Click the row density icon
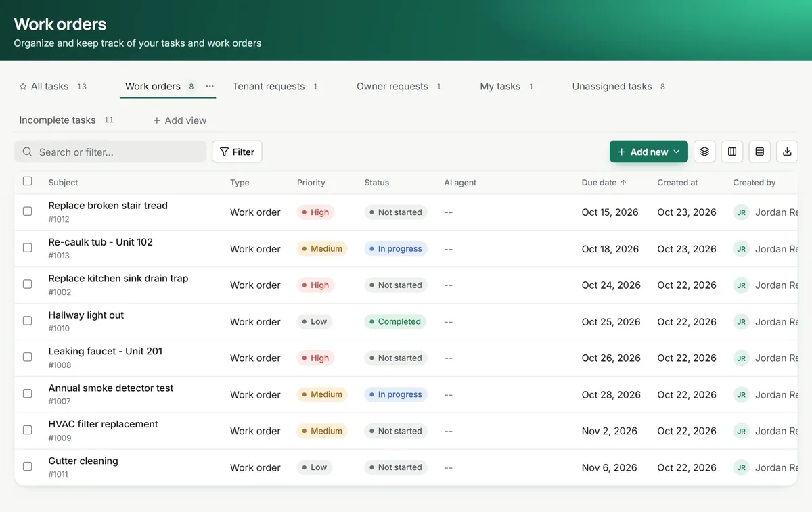This screenshot has height=512, width=812. [759, 152]
